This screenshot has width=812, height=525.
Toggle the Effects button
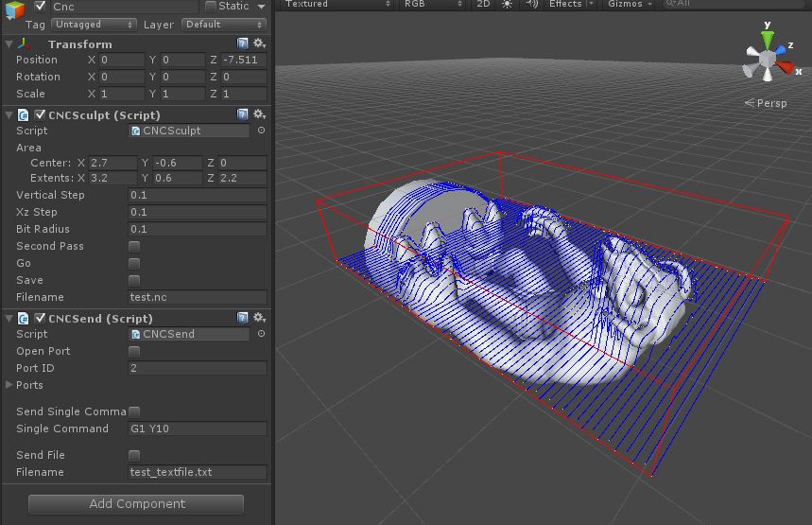coord(565,4)
